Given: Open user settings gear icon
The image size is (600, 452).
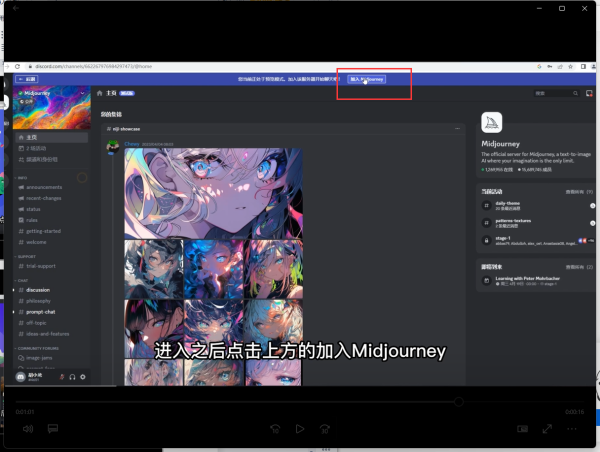Looking at the screenshot, I should coord(83,377).
